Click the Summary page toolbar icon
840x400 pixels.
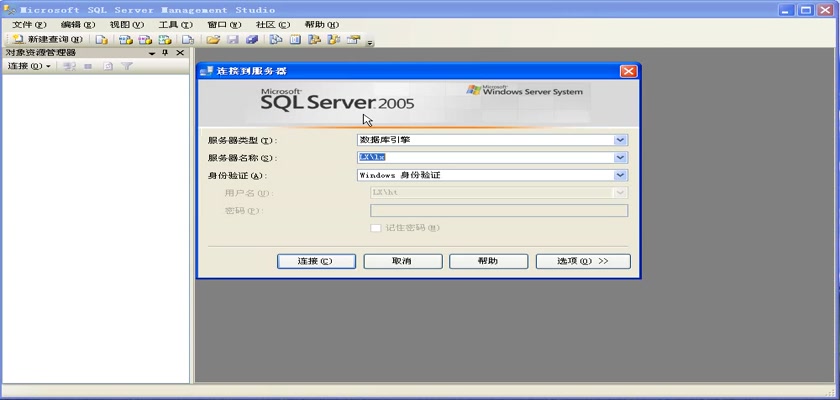point(295,40)
